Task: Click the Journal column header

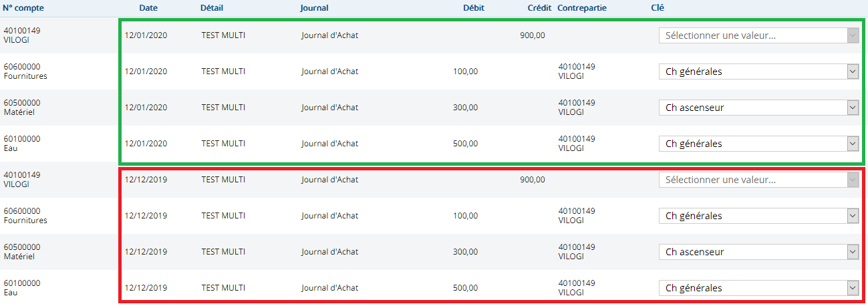Action: pyautogui.click(x=315, y=8)
